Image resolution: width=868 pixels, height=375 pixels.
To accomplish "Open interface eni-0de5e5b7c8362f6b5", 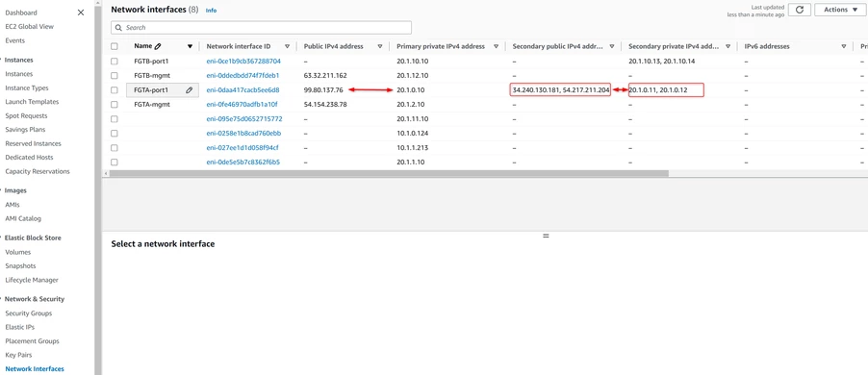I will point(243,162).
